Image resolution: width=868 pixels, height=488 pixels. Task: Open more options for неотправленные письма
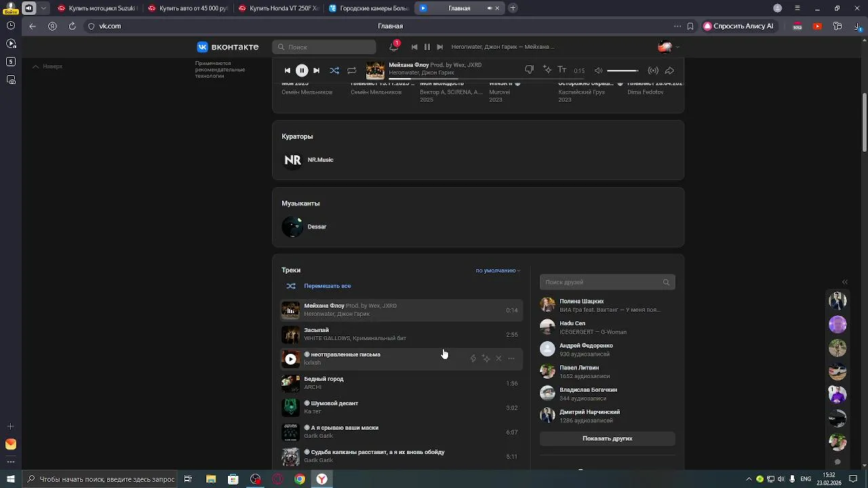(x=511, y=359)
